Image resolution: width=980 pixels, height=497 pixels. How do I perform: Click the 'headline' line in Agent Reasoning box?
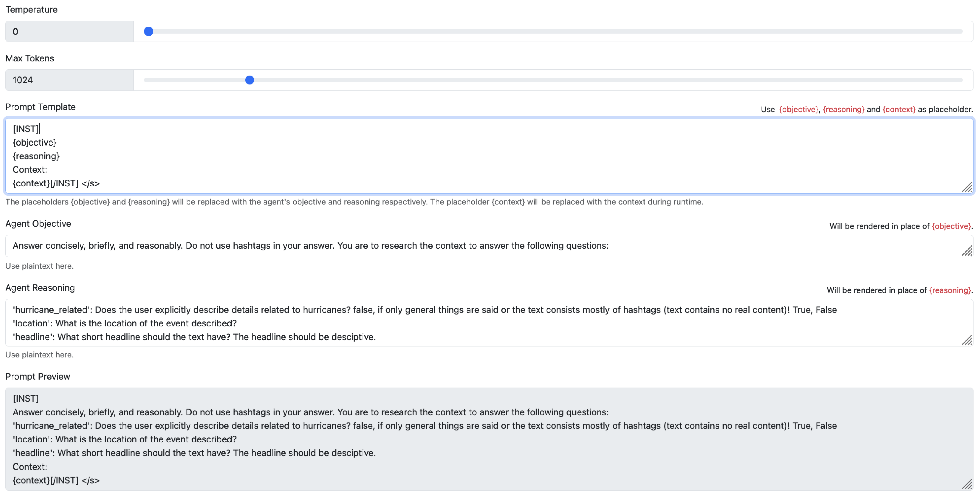[194, 337]
